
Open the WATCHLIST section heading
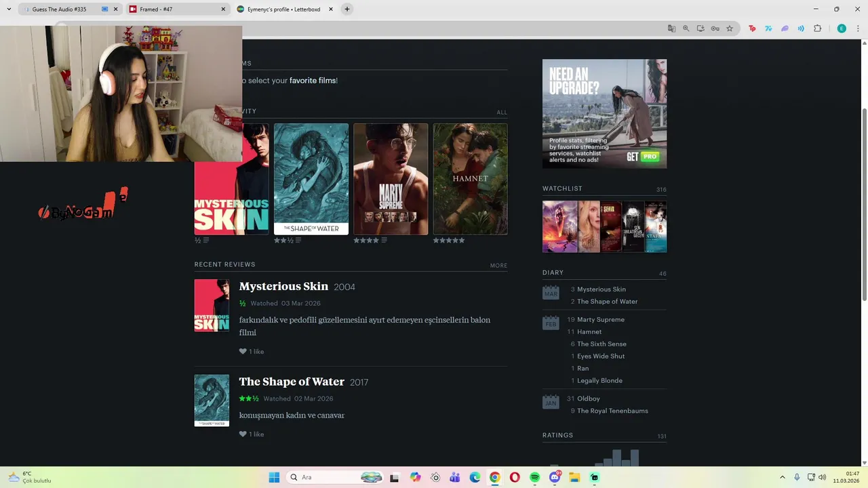(x=562, y=188)
